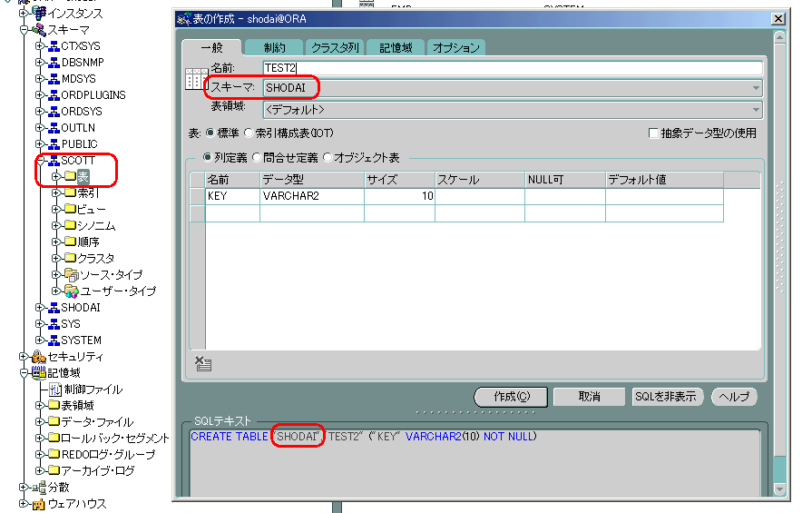This screenshot has width=812, height=513.
Task: Switch to the 制約 tab
Action: coord(274,47)
